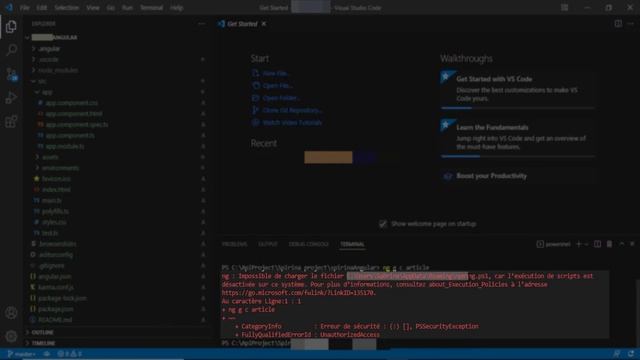Click the synchronize changes icon in status bar
640x360 pixels.
click(x=47, y=354)
